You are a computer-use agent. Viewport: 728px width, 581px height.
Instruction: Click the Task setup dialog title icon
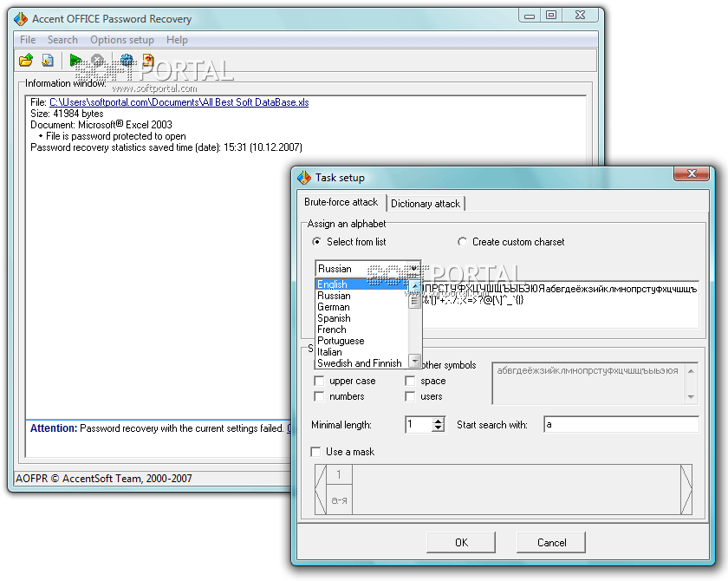point(303,178)
